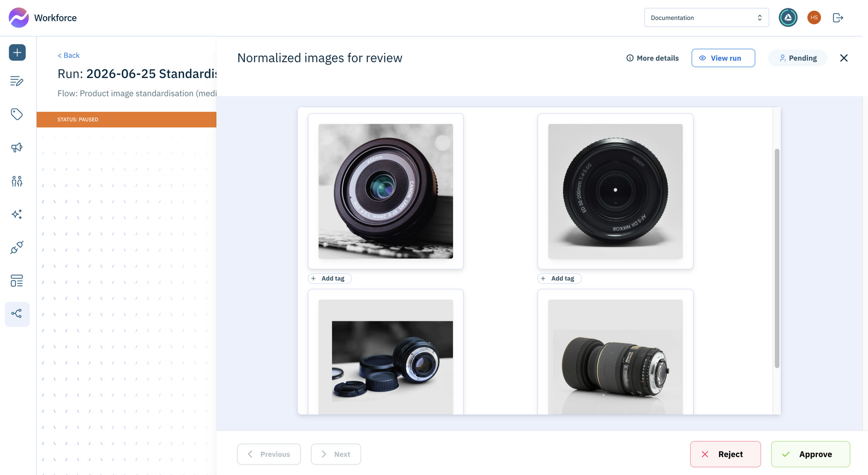
Task: Open the Documentation dropdown
Action: [x=706, y=18]
